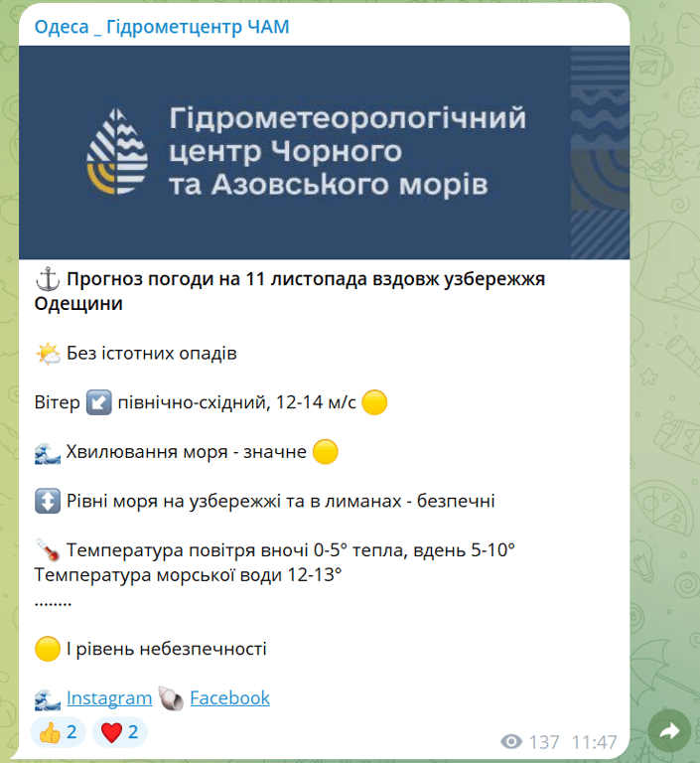
Task: Click the text Температура повітря вночі 0-5°
Action: click(x=207, y=550)
